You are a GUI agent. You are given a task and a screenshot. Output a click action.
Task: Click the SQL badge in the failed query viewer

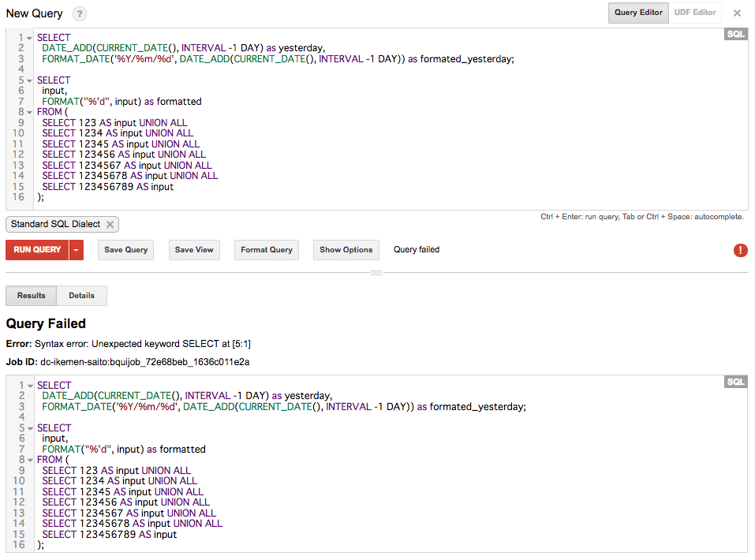point(735,382)
